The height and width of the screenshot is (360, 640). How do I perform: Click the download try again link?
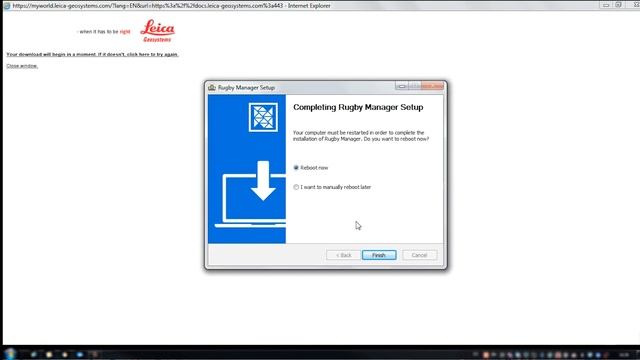tap(92, 54)
